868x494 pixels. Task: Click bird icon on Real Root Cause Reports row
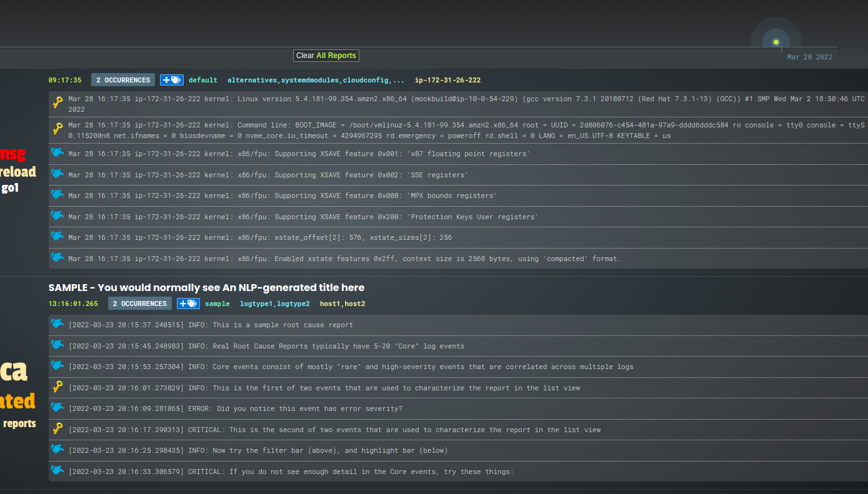(x=57, y=345)
